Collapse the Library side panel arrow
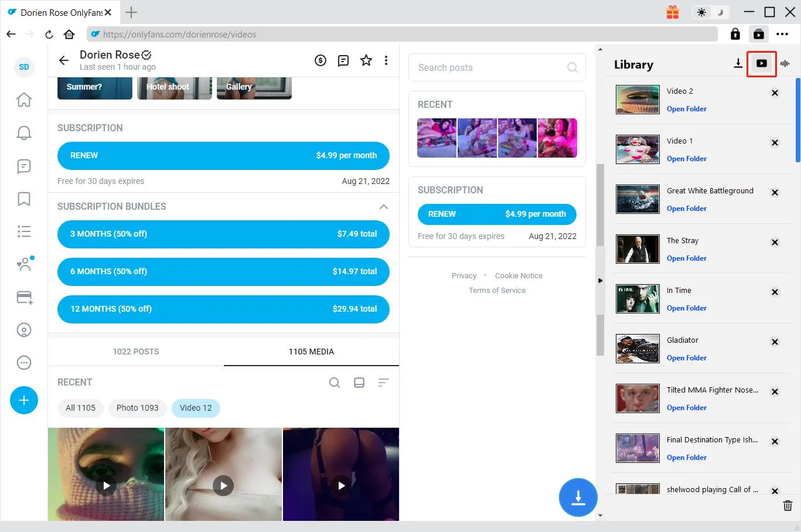The height and width of the screenshot is (532, 801). (x=600, y=281)
